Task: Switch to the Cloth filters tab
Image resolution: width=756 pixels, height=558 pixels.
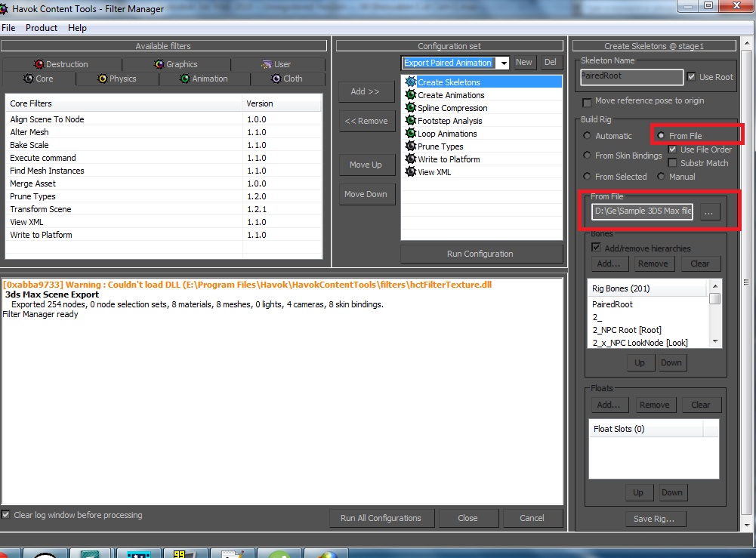Action: (288, 79)
